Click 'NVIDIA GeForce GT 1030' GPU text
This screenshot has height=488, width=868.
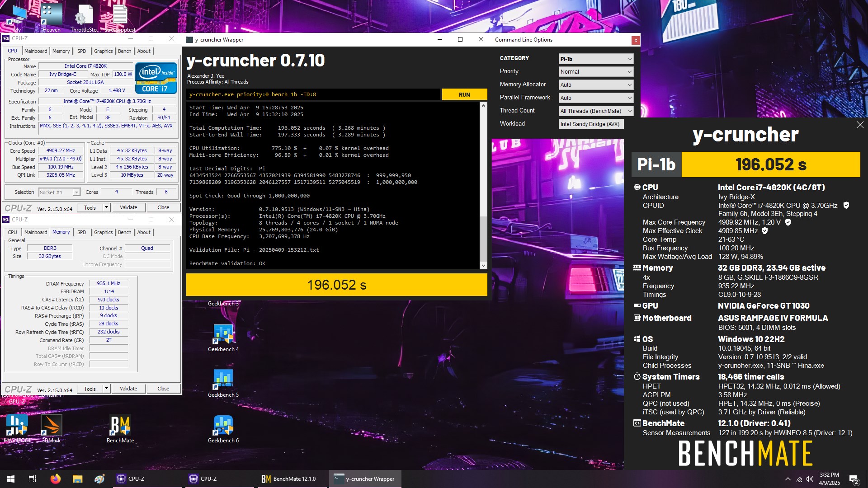764,306
